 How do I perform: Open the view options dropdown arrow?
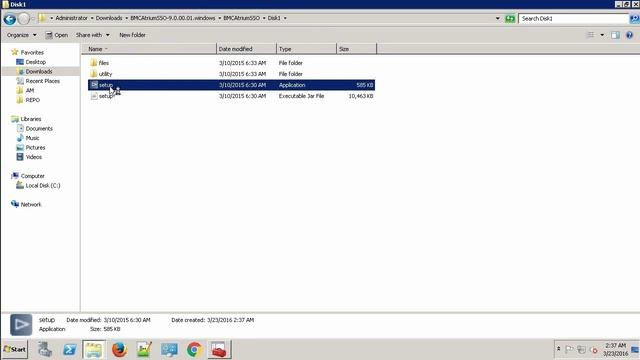(602, 35)
